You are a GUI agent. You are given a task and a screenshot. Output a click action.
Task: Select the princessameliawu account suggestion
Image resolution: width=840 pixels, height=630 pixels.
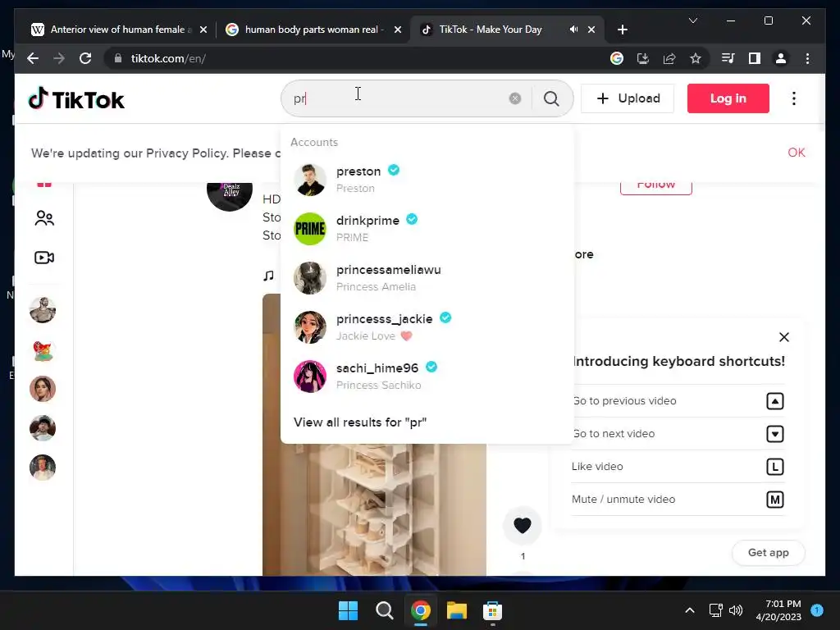click(427, 278)
